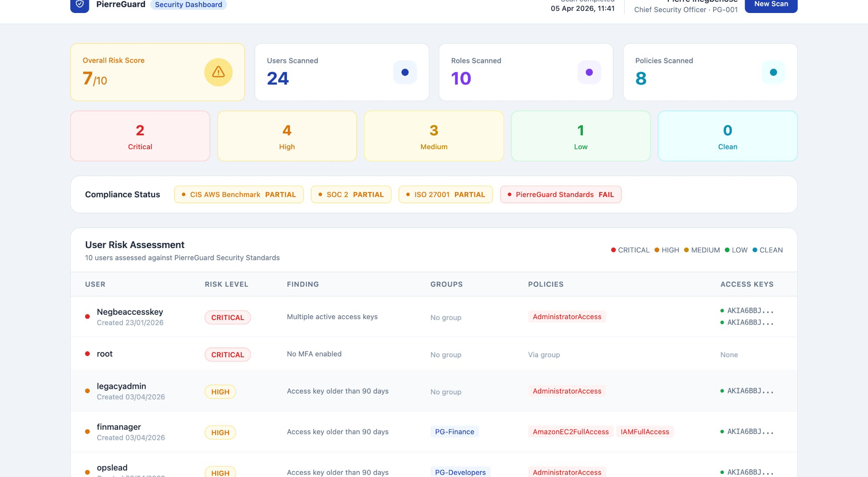Click the red status dot beside Negbeaccesskey
This screenshot has height=477, width=868.
pos(87,317)
